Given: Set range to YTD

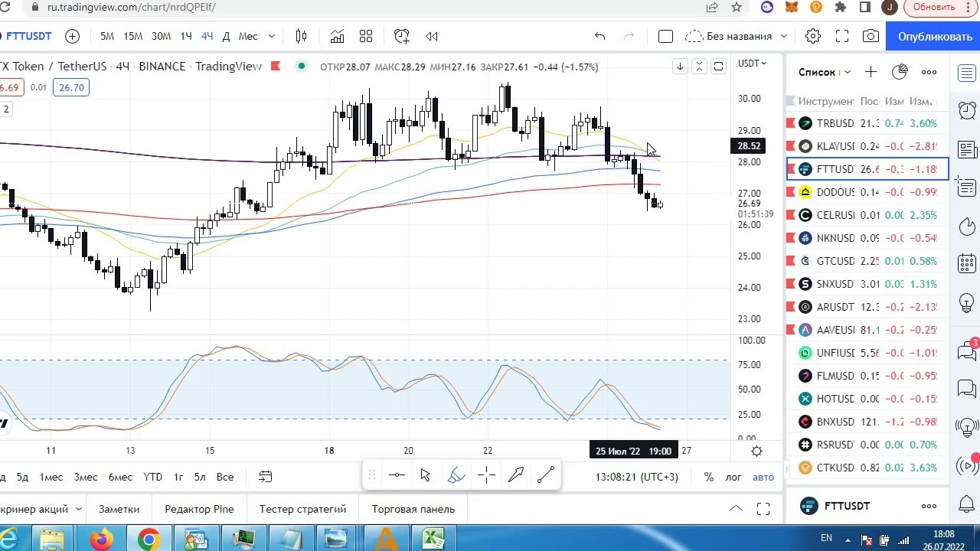Looking at the screenshot, I should pyautogui.click(x=152, y=477).
